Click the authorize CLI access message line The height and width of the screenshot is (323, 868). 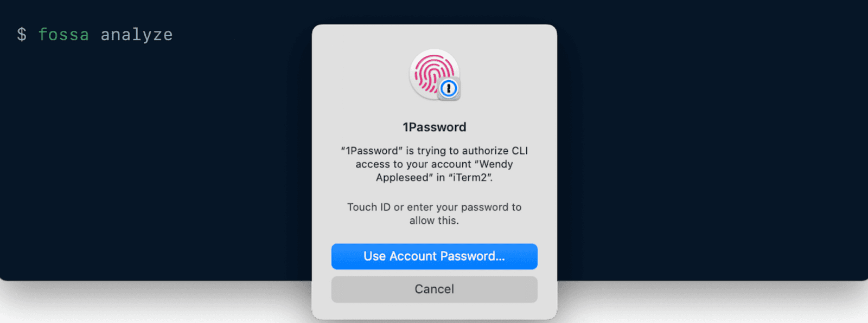coord(434,151)
